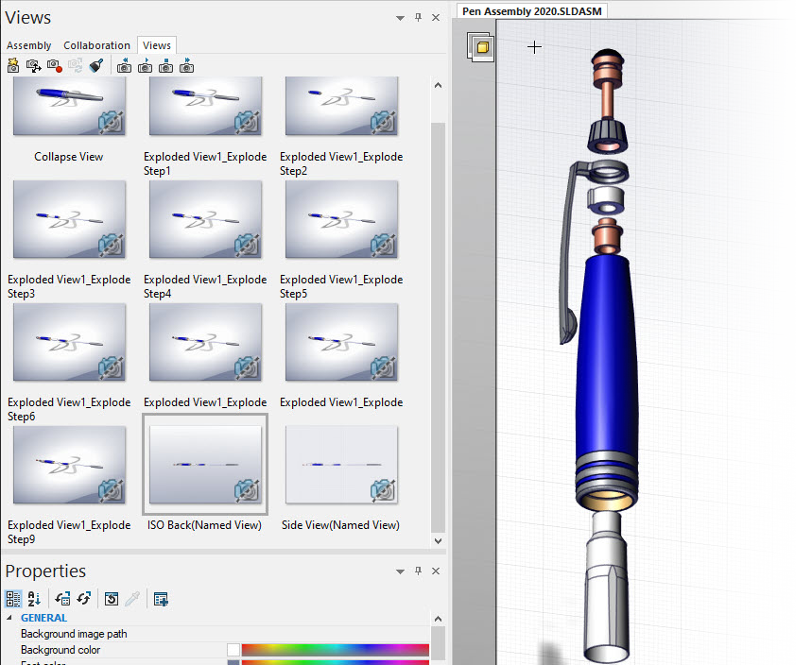Select the Collapse View thumbnail
Viewport: 812px width, 665px height.
click(69, 106)
